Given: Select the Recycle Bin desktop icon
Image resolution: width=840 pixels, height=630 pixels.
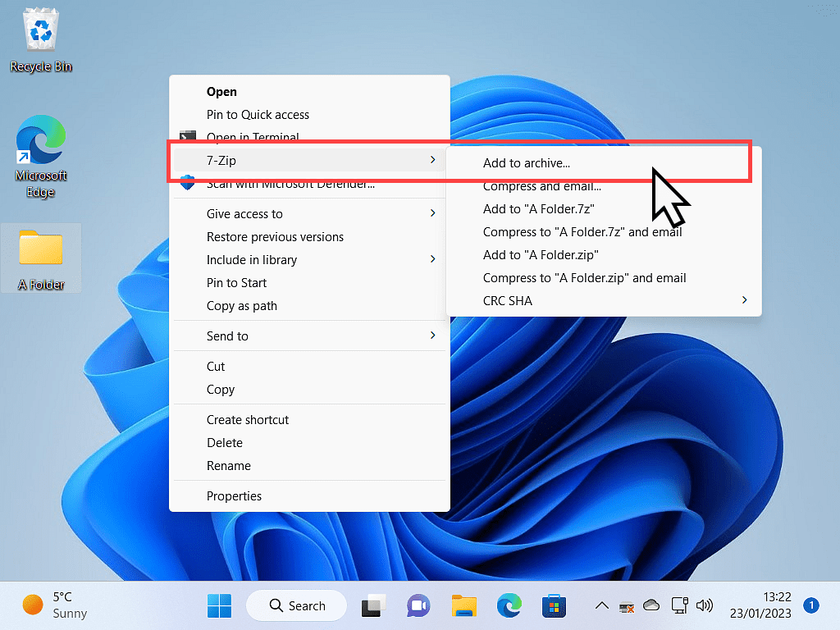Looking at the screenshot, I should (x=41, y=40).
